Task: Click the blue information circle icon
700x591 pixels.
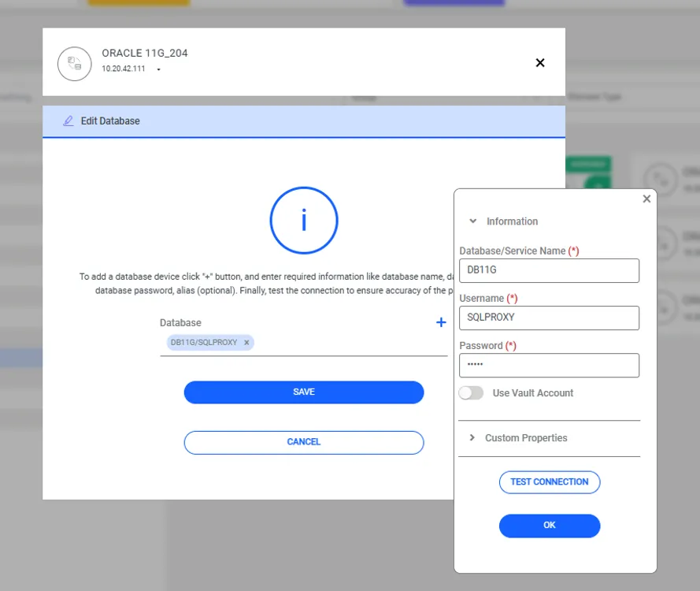Action: [304, 220]
